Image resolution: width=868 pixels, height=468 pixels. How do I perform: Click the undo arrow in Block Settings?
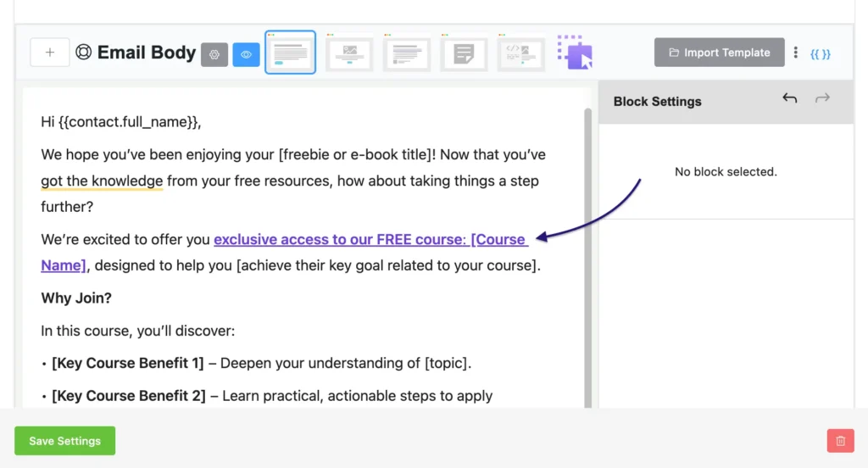[790, 98]
